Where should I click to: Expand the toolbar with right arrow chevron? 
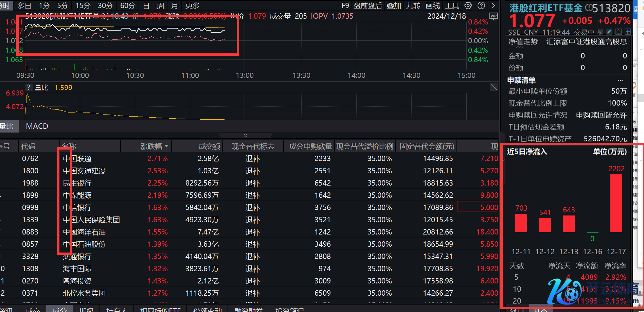(x=493, y=5)
